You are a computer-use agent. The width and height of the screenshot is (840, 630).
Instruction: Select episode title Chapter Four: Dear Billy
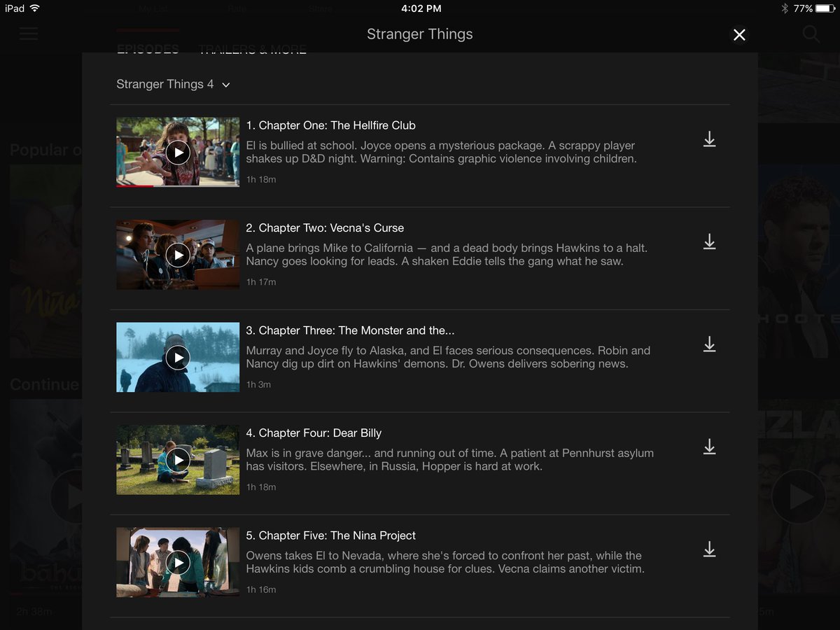[314, 433]
